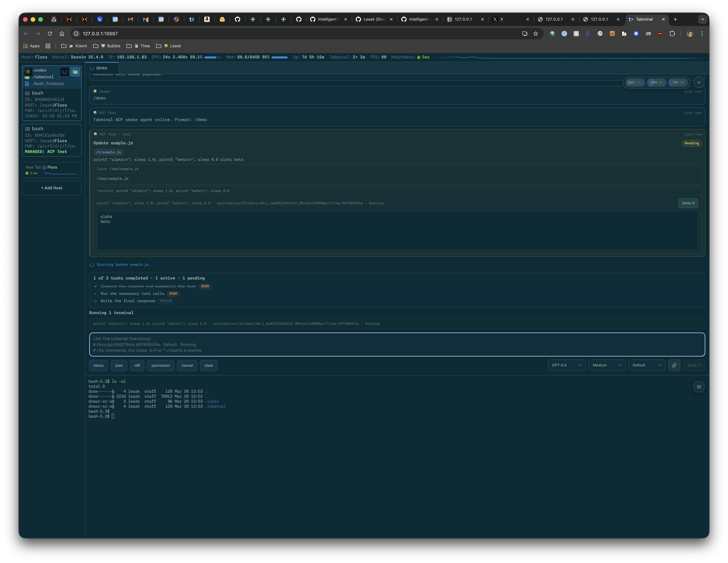Image resolution: width=728 pixels, height=563 pixels.
Task: Click the /permission command button
Action: pyautogui.click(x=160, y=366)
